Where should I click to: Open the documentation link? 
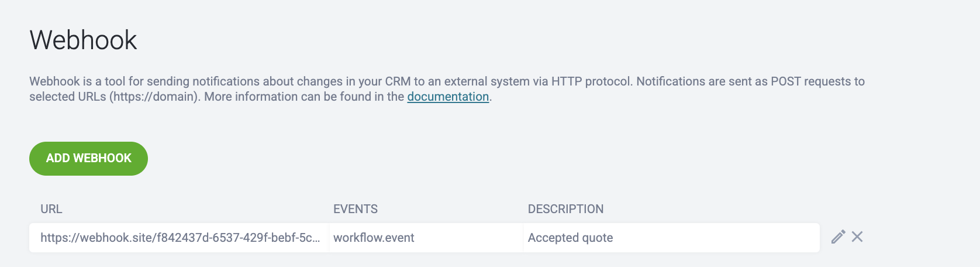[x=448, y=97]
